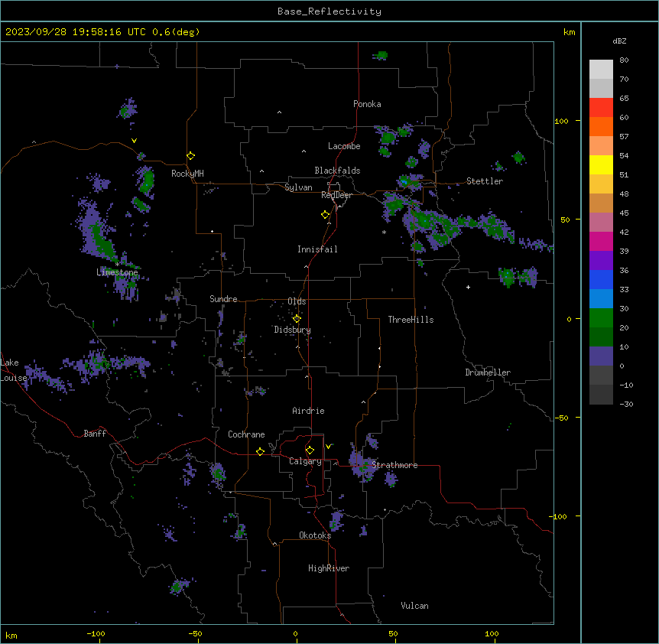Screen dimensions: 659x644
Task: Click the Innisfail label
Action: [x=317, y=249]
